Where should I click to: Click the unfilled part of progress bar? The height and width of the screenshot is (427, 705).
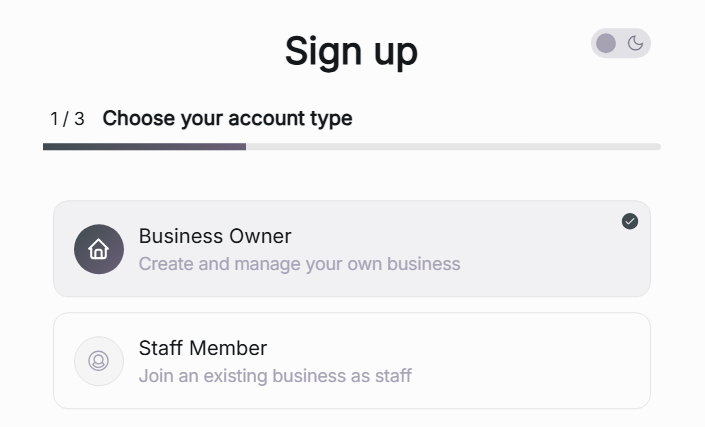click(x=452, y=147)
